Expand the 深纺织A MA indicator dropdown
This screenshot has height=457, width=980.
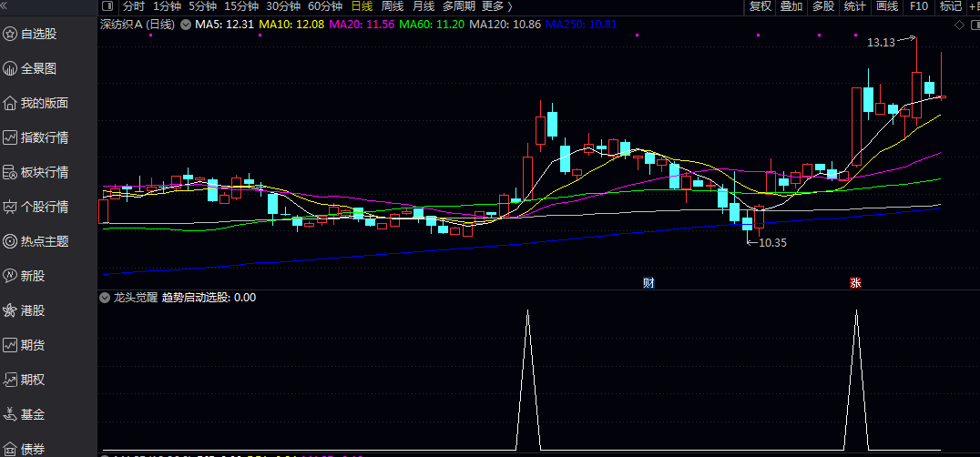[185, 25]
